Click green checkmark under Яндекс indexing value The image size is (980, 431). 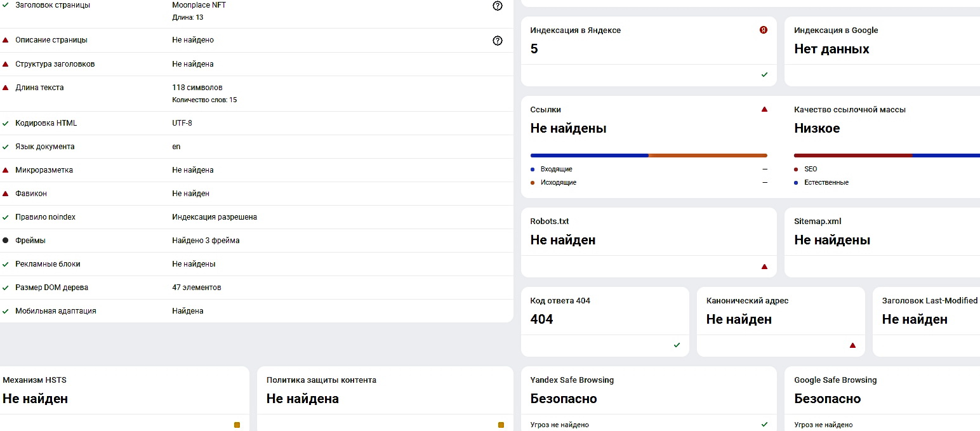coord(764,75)
